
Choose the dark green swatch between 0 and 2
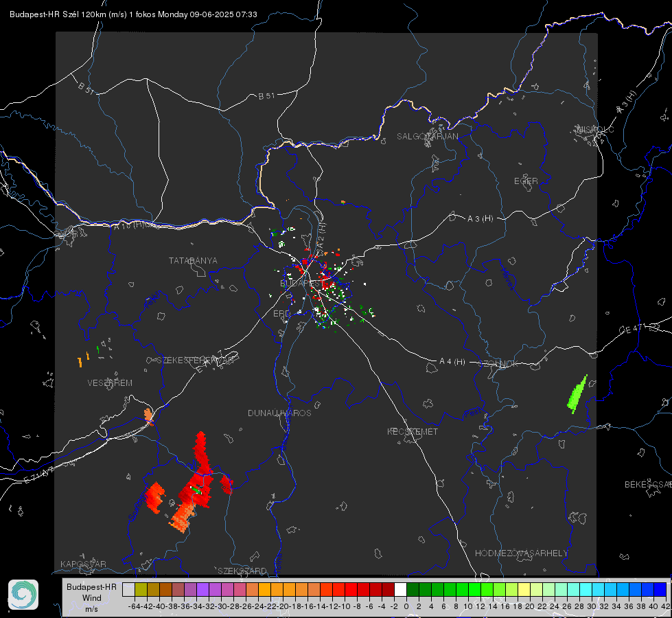tap(413, 589)
